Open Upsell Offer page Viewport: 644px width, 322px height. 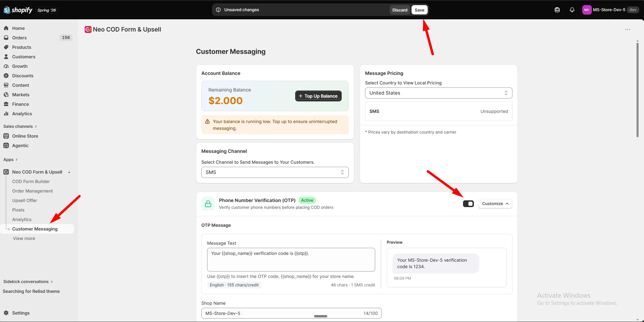(x=25, y=200)
